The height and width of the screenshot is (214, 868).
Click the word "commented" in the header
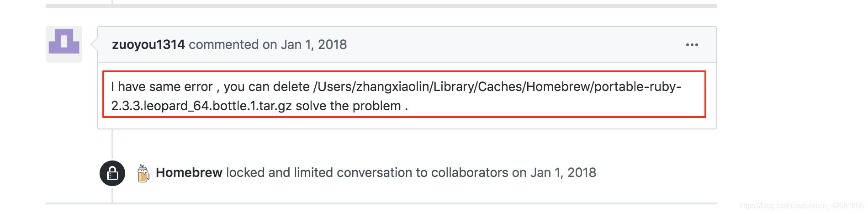pyautogui.click(x=224, y=44)
